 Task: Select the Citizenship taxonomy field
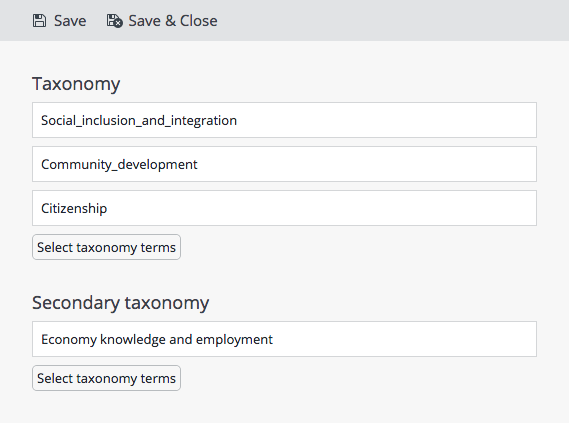[x=284, y=208]
